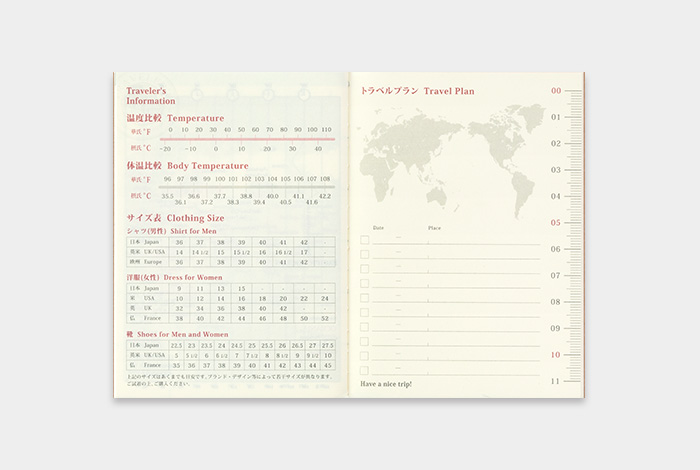The width and height of the screenshot is (700, 470).
Task: Click the '42.2' body temperature Celsius value
Action: tap(325, 196)
